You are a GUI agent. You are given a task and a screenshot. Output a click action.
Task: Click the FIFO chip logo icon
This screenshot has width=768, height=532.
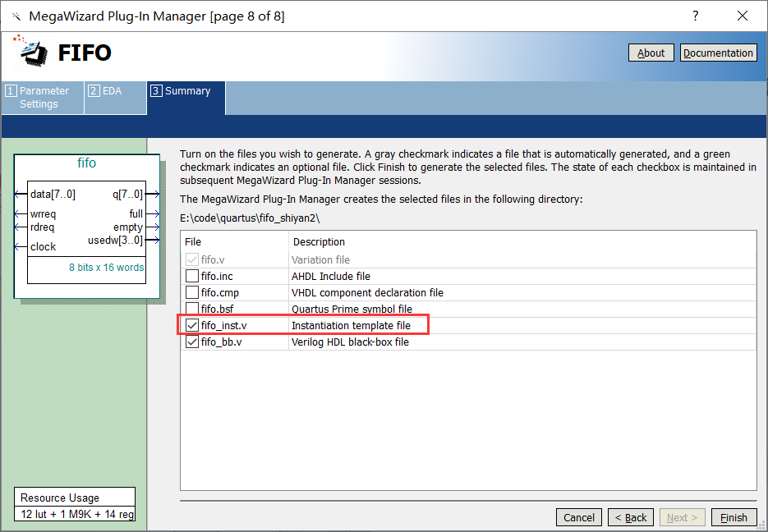30,51
